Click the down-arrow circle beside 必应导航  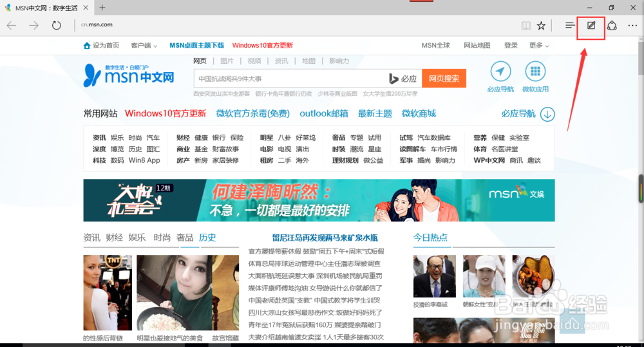pyautogui.click(x=547, y=114)
